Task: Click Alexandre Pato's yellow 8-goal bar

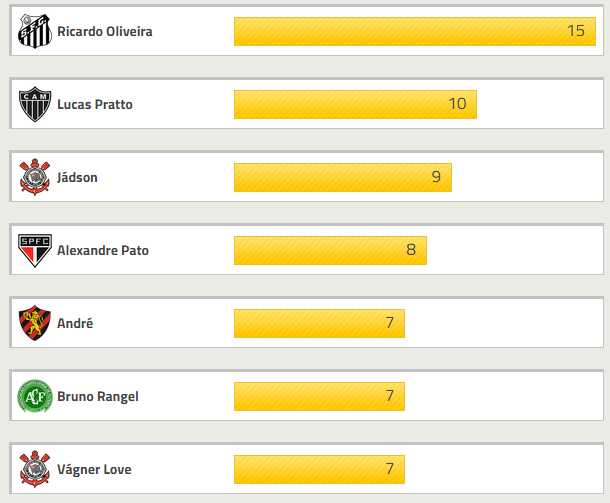Action: click(x=330, y=250)
